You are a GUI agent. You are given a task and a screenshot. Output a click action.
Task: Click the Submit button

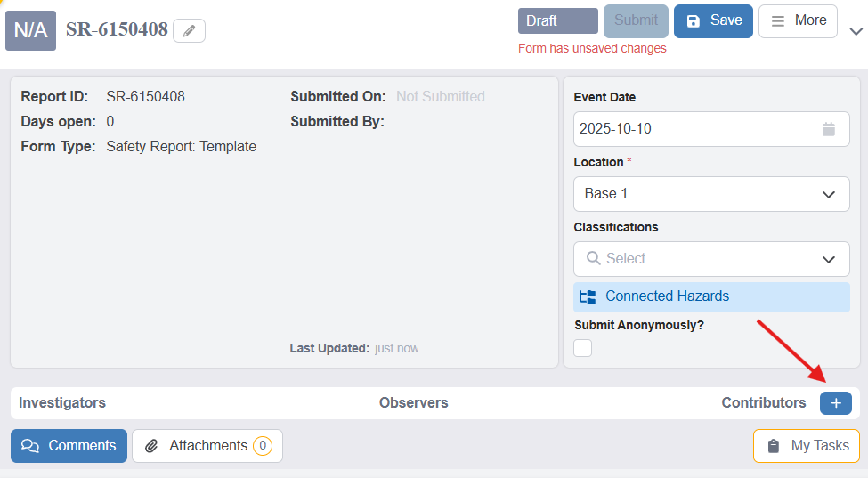tap(636, 21)
